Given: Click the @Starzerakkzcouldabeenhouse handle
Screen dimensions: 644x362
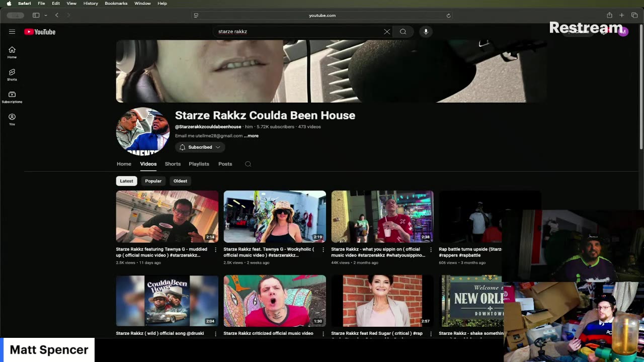Looking at the screenshot, I should 208,127.
